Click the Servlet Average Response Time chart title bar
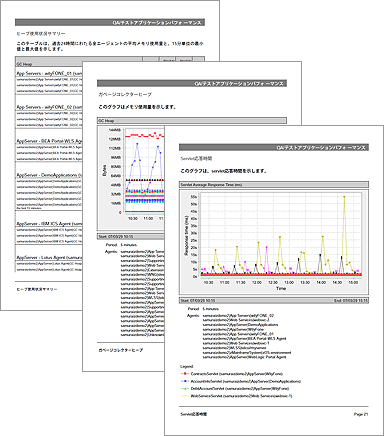This screenshot has height=436, width=384. (x=274, y=184)
